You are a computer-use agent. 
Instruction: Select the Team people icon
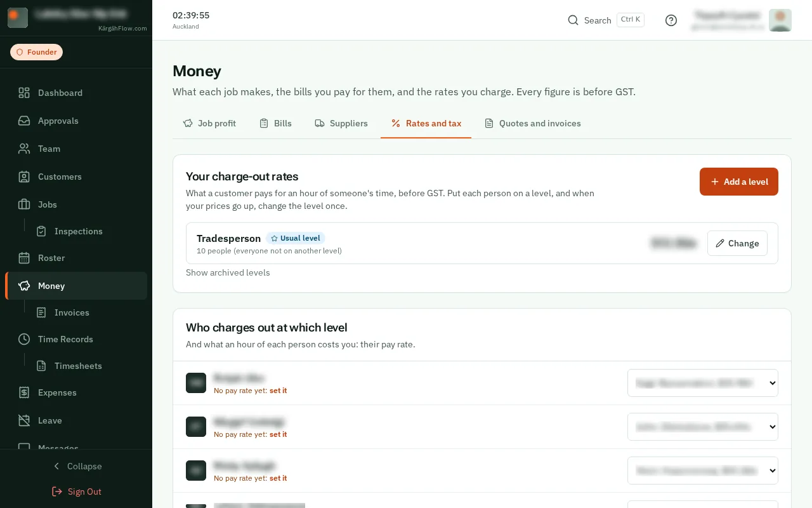pyautogui.click(x=24, y=149)
